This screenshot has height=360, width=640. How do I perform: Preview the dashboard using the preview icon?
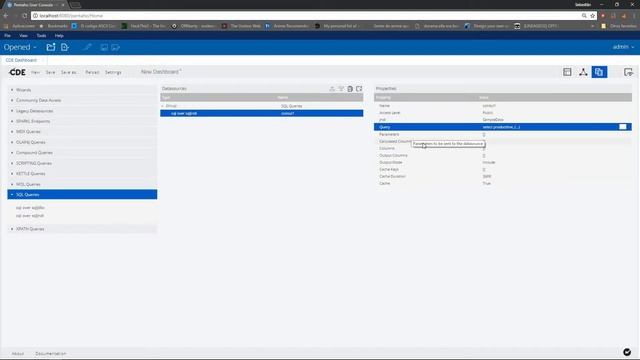[x=628, y=72]
